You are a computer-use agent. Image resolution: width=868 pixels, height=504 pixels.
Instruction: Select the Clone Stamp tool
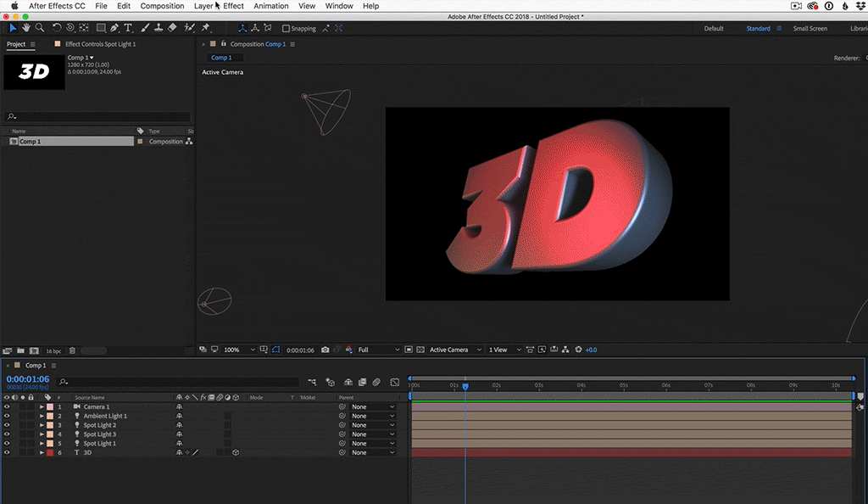coord(159,28)
